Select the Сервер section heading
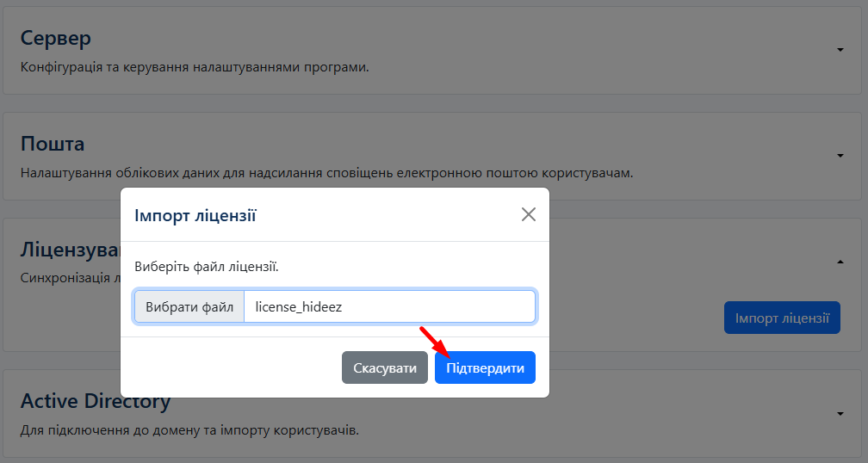 (x=56, y=38)
